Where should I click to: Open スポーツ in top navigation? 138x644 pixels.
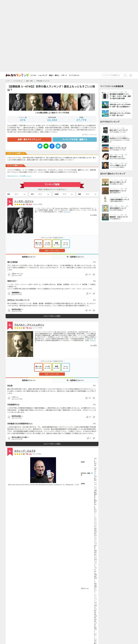[64, 75]
